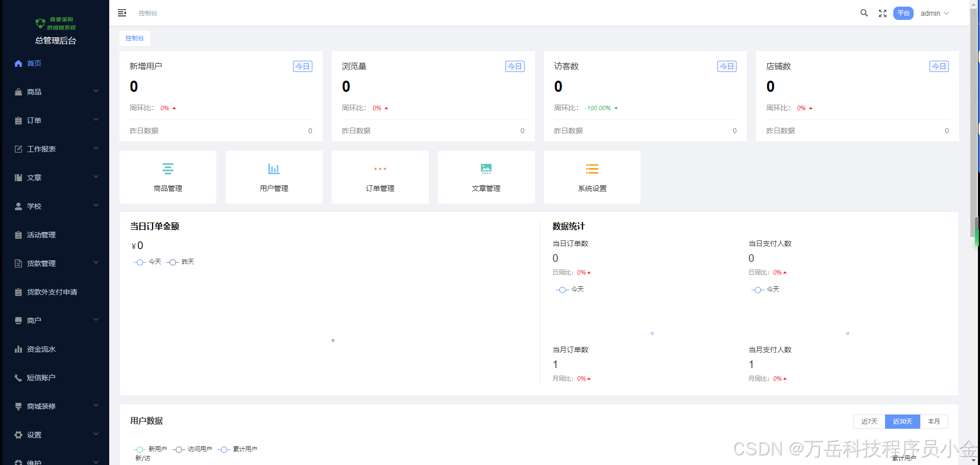Click the 货款管理 document icon

pos(18,263)
